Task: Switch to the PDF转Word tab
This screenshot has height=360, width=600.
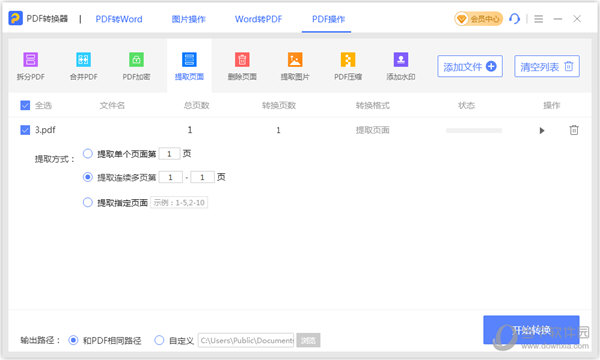Action: pyautogui.click(x=119, y=19)
